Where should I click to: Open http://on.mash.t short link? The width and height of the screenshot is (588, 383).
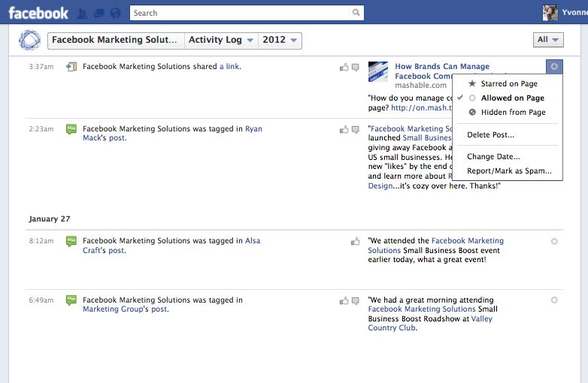pyautogui.click(x=421, y=108)
